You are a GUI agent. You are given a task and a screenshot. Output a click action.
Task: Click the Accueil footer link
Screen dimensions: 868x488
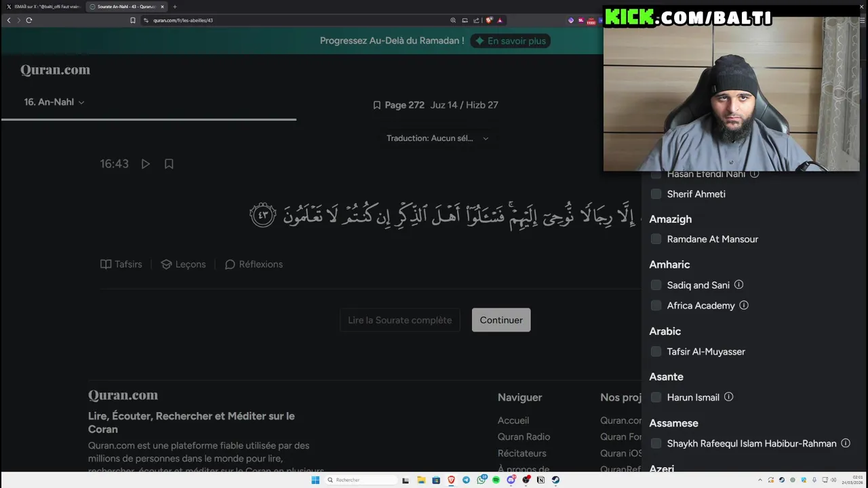click(x=513, y=420)
